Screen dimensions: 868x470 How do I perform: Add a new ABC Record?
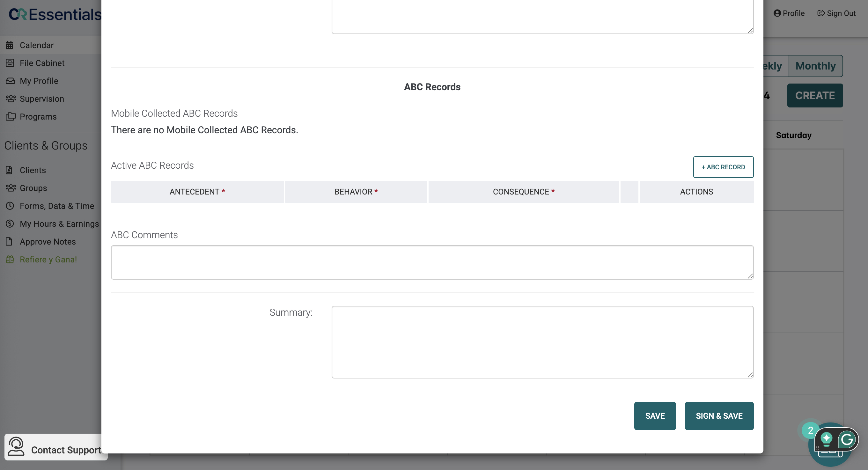tap(723, 167)
